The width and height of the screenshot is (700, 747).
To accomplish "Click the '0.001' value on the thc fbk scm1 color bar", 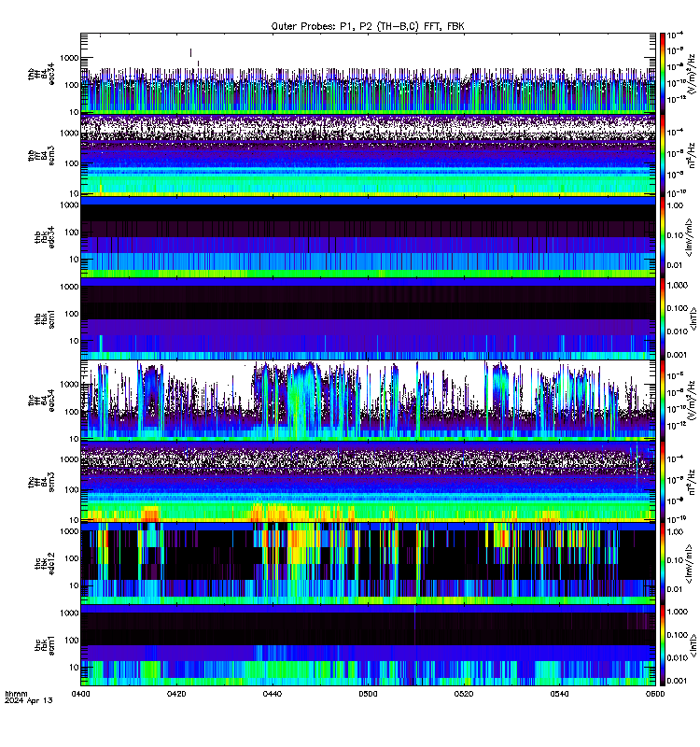I will point(678,681).
